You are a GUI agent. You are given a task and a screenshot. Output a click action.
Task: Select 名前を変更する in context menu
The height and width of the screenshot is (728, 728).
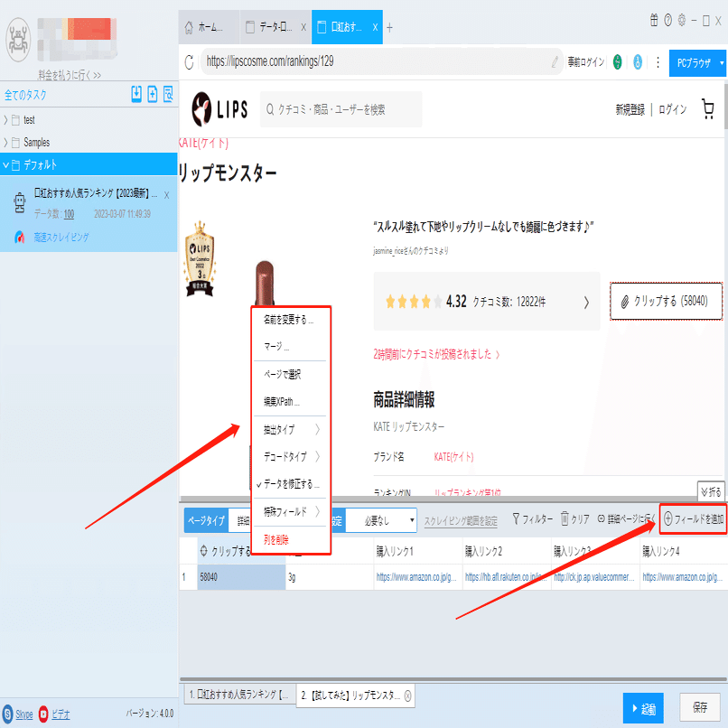289,320
